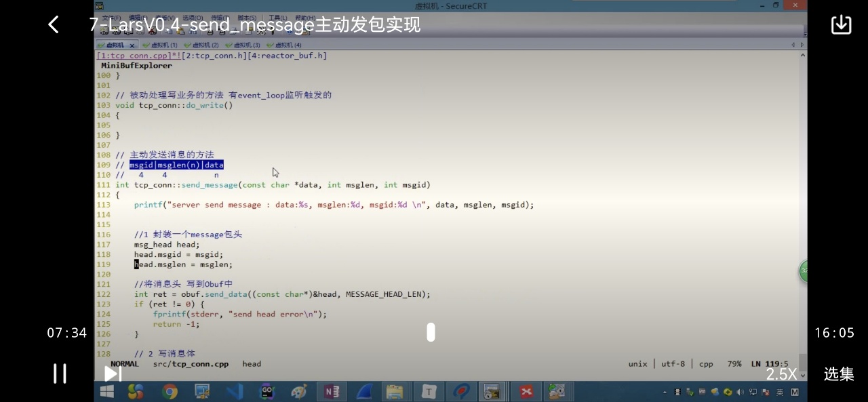Open the red X app in taskbar

[526, 392]
